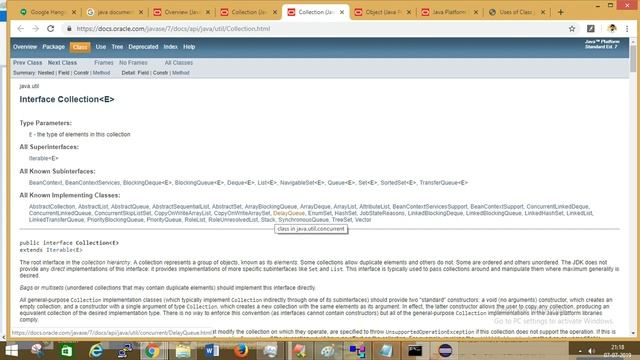Image resolution: width=640 pixels, height=360 pixels.
Task: Launch Firefox from the taskbar
Action: point(241,351)
